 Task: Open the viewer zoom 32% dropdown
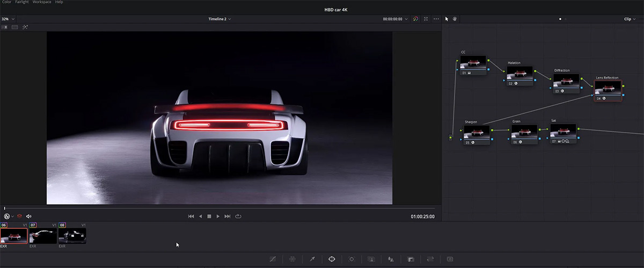pos(8,19)
